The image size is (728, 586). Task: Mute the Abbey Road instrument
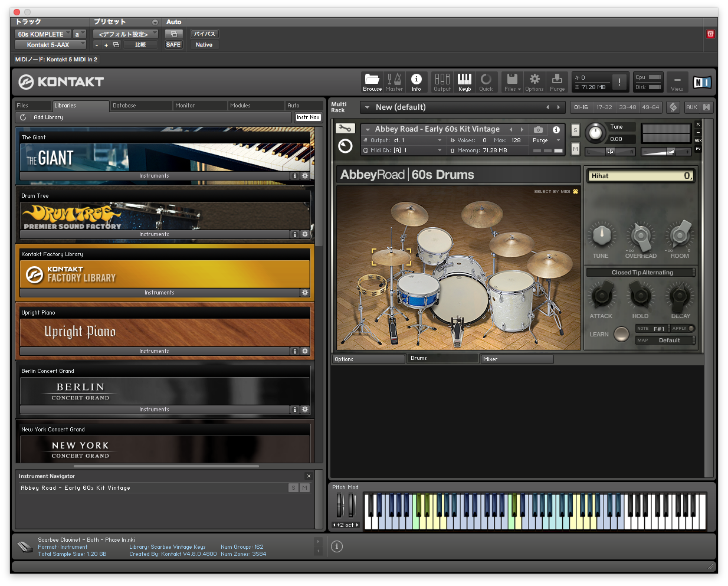[x=575, y=149]
